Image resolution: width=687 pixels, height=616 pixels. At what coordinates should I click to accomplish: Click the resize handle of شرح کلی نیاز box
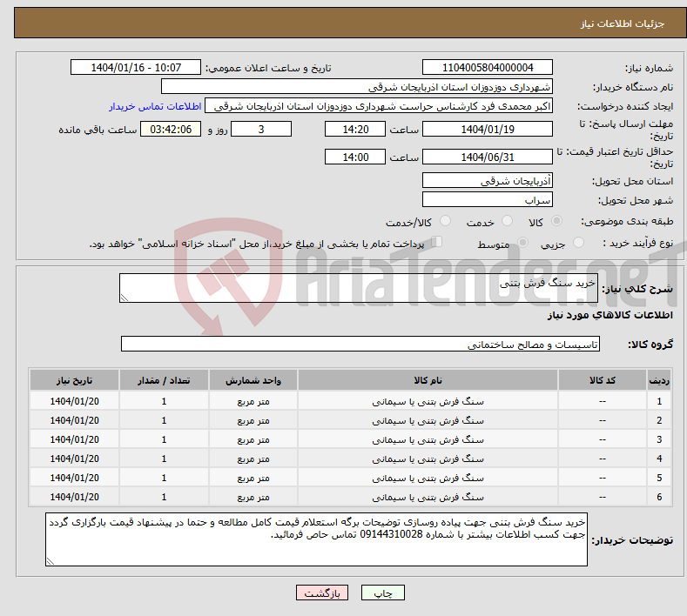coord(125,298)
